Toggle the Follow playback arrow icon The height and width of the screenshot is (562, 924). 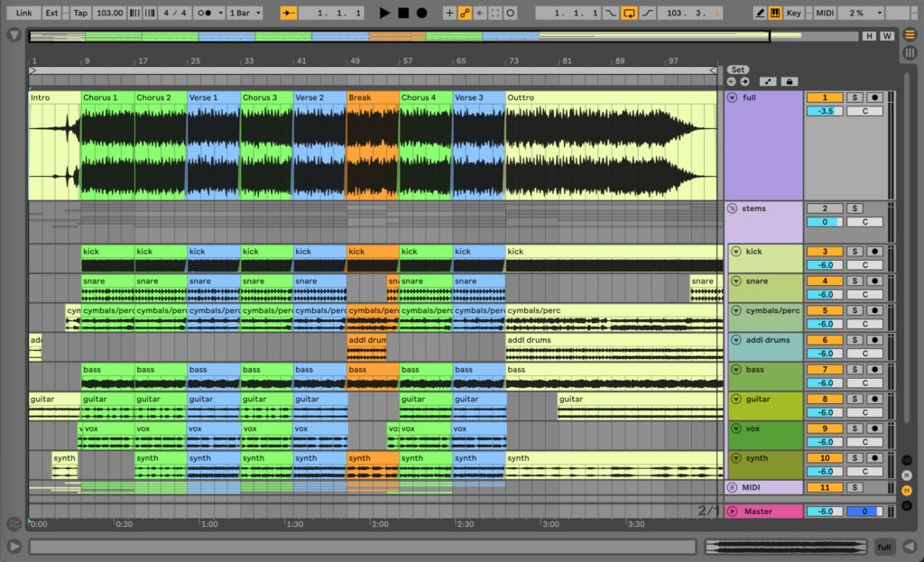[x=288, y=13]
